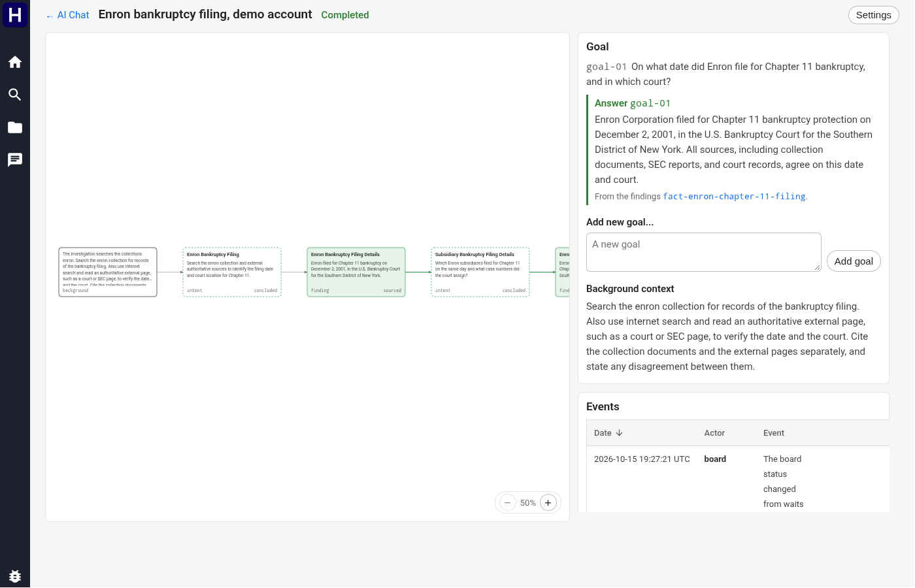This screenshot has height=588, width=915.
Task: Click the 2026-10-15 19:27:21 UTC date cell
Action: pyautogui.click(x=642, y=459)
